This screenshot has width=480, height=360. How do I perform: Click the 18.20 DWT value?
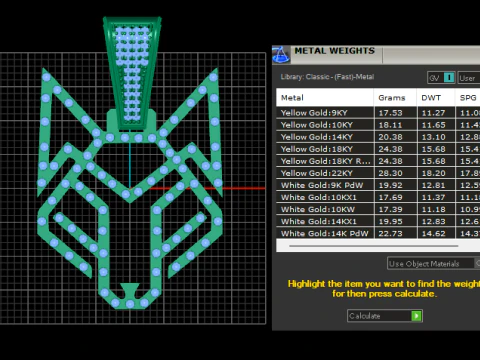(433, 173)
